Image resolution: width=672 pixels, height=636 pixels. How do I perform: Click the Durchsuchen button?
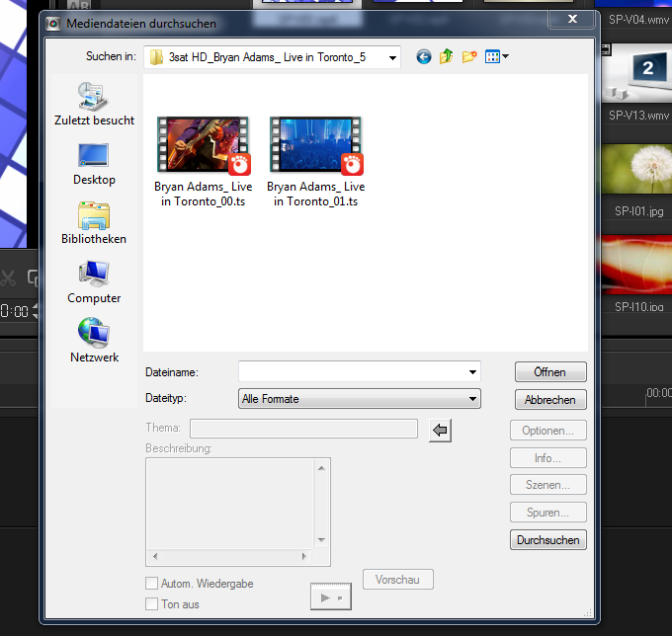tap(547, 539)
